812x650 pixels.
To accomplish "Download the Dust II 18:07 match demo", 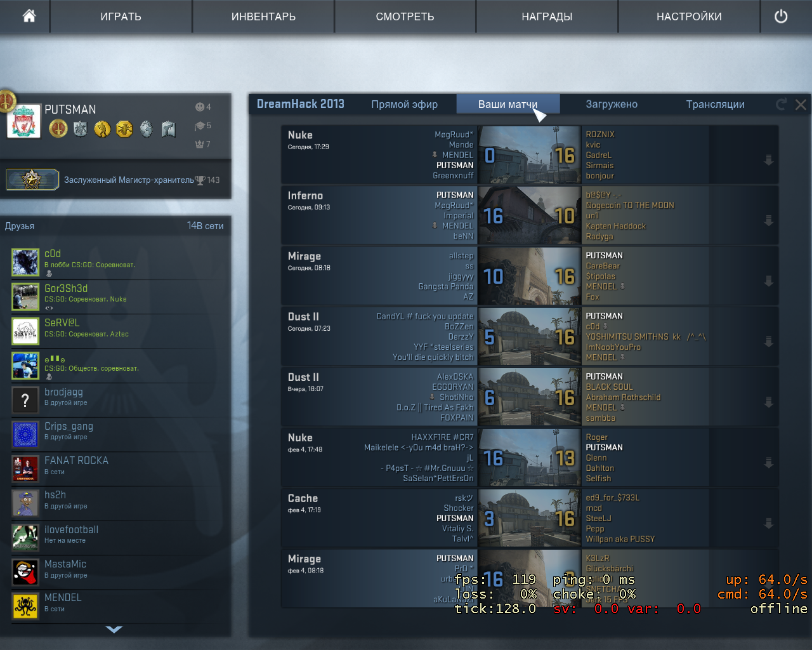I will 769,402.
